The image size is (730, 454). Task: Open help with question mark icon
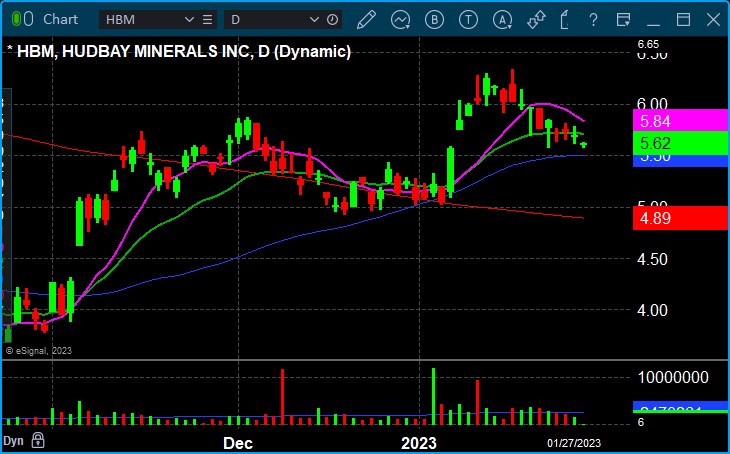[x=593, y=20]
